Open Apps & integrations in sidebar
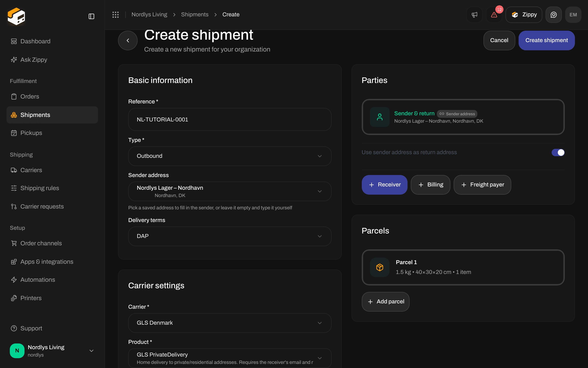The width and height of the screenshot is (588, 368). (x=52, y=262)
